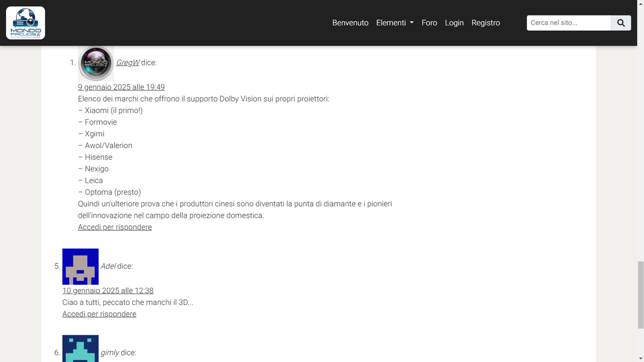Click the '– Awol/Valerion' list line
This screenshot has width=644, height=362.
(105, 145)
